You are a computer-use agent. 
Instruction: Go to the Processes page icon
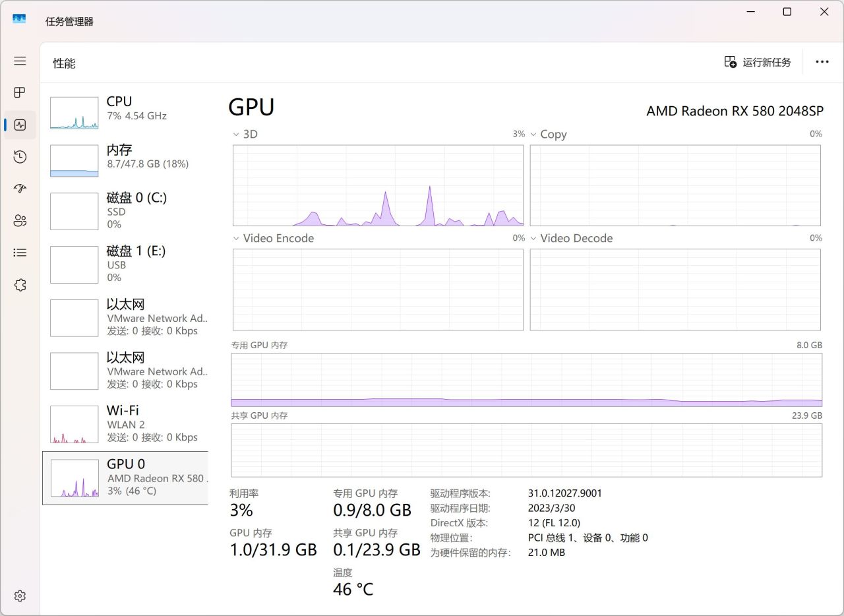(20, 92)
